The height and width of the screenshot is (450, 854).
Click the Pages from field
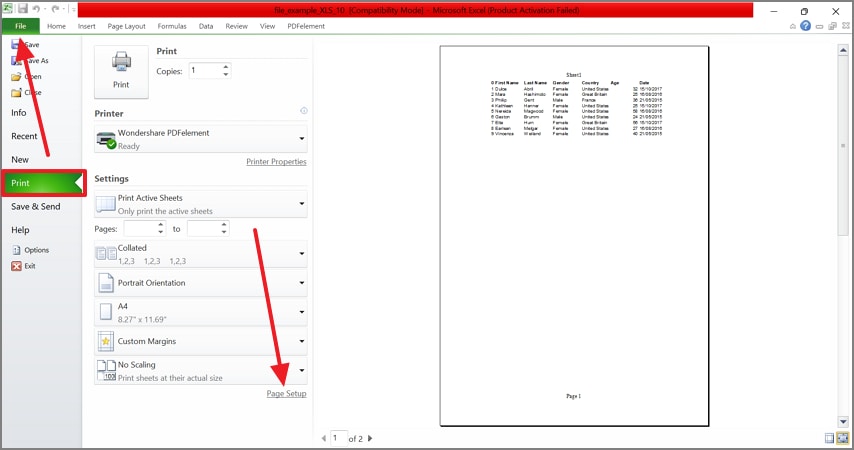(x=140, y=229)
